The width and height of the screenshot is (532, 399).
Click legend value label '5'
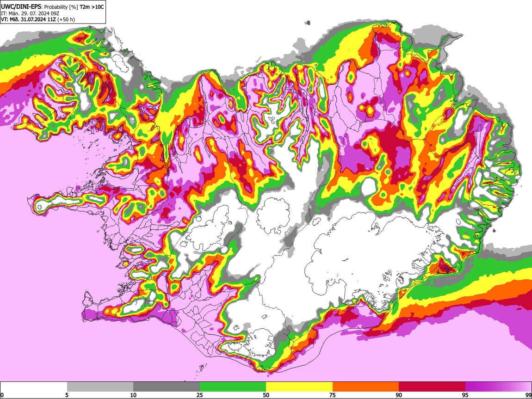(x=67, y=395)
